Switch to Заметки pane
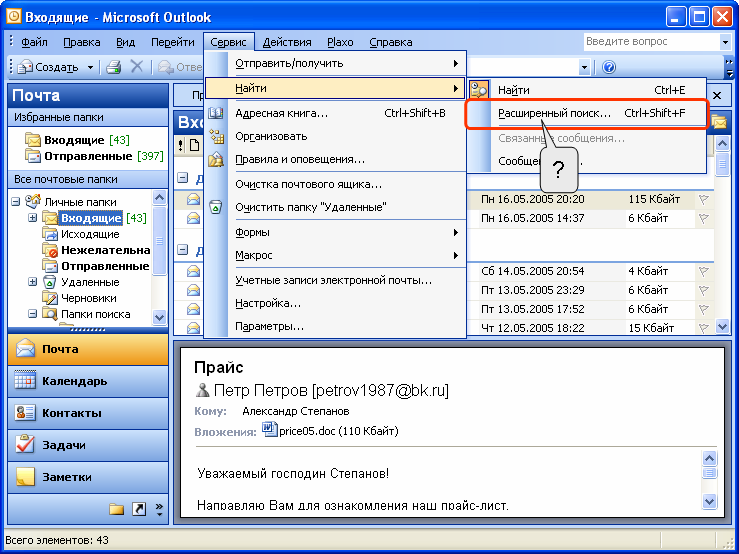 point(88,477)
